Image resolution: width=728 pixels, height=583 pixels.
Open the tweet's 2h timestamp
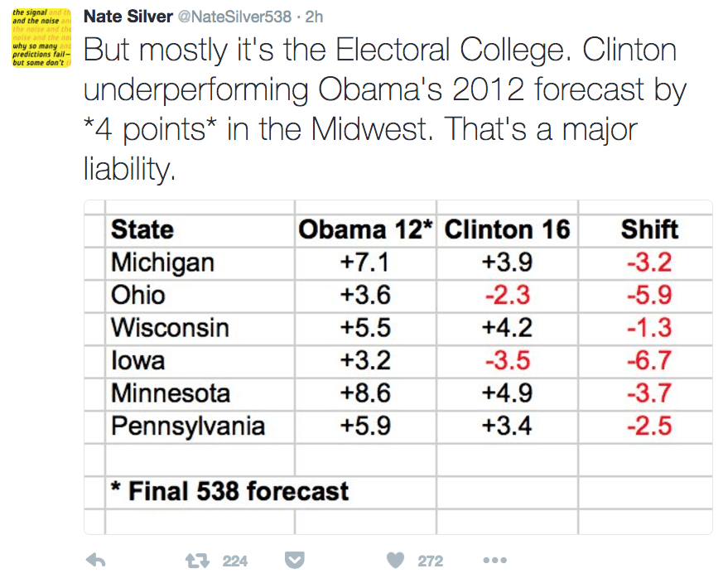315,17
